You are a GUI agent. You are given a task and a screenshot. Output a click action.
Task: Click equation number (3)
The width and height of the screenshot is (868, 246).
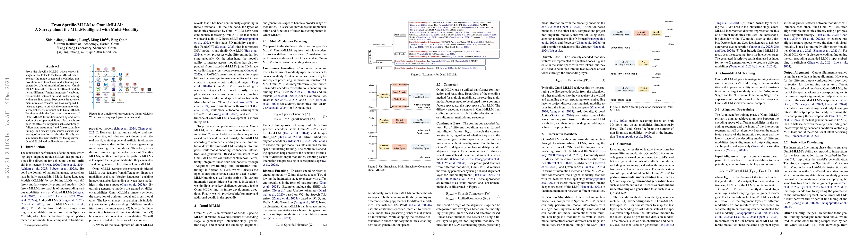click(x=498, y=196)
